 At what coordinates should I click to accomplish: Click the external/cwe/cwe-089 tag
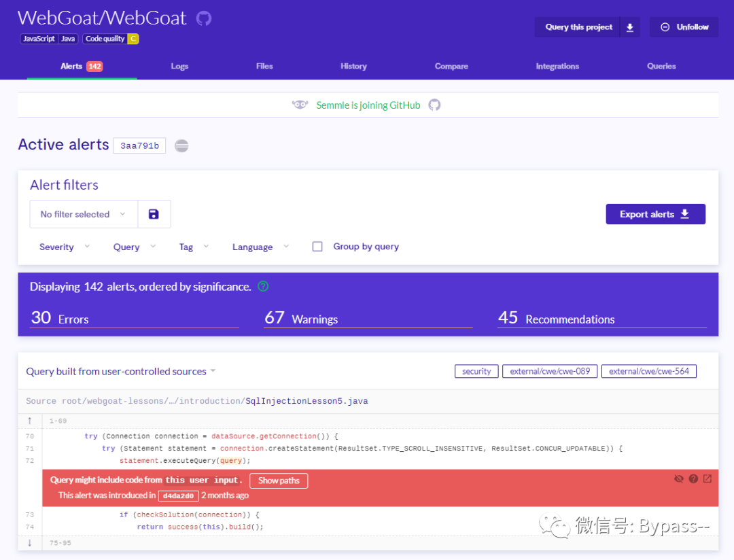[x=550, y=371]
